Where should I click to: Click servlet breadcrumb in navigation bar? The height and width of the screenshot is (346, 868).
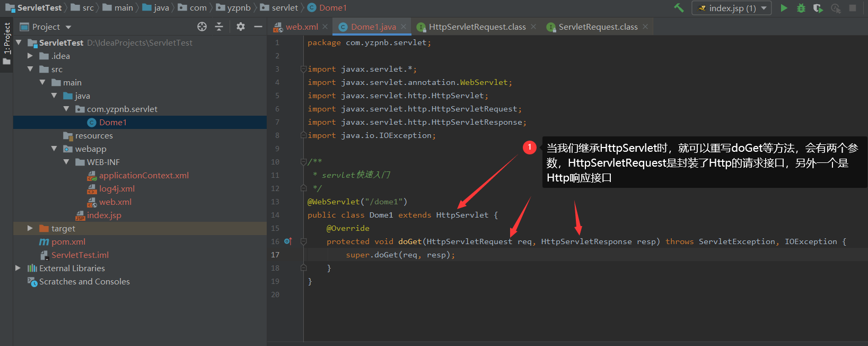279,8
